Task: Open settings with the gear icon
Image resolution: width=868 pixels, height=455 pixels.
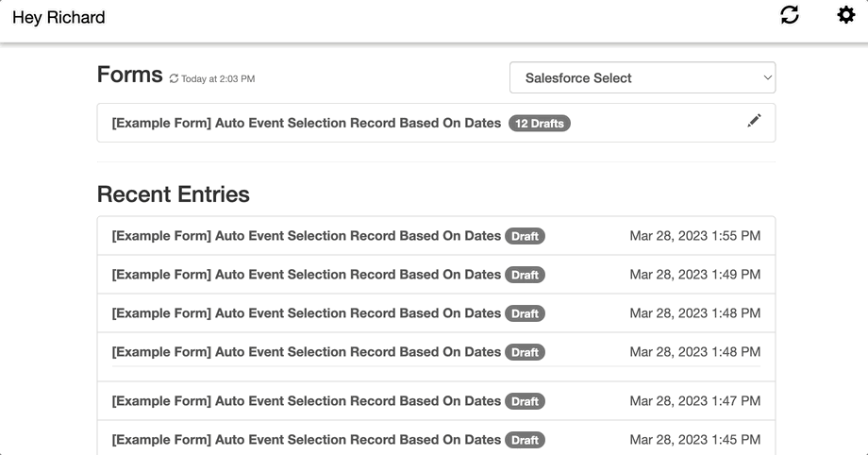Action: click(846, 15)
